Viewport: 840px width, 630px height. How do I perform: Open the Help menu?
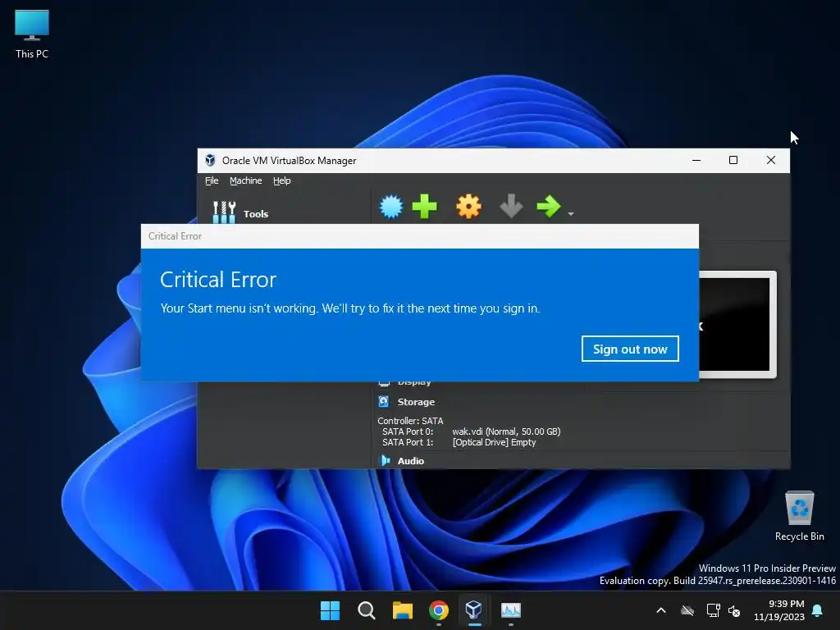tap(282, 180)
